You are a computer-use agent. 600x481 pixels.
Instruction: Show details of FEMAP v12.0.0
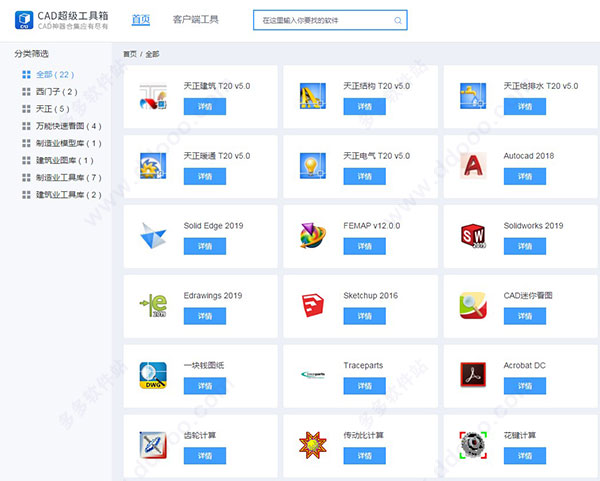pyautogui.click(x=364, y=246)
